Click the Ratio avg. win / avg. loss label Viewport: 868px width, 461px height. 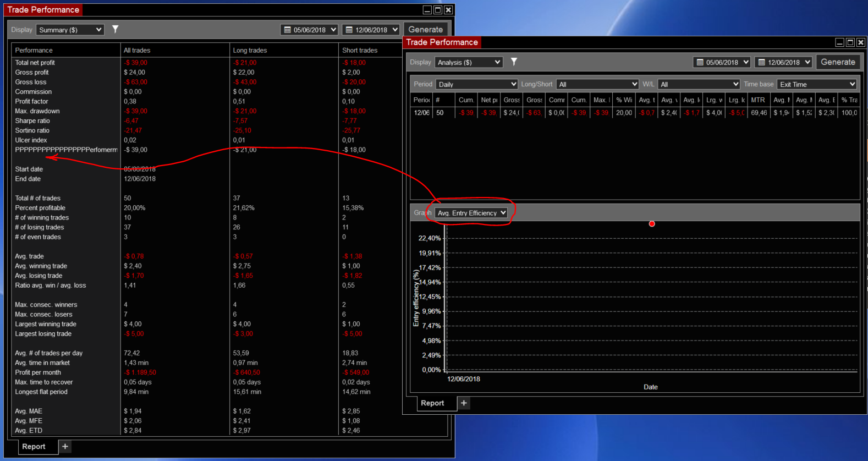[x=51, y=286]
